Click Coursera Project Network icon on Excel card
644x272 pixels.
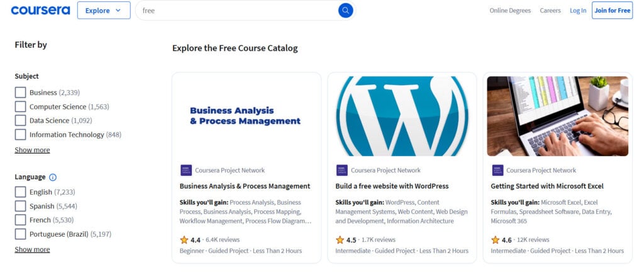(497, 170)
